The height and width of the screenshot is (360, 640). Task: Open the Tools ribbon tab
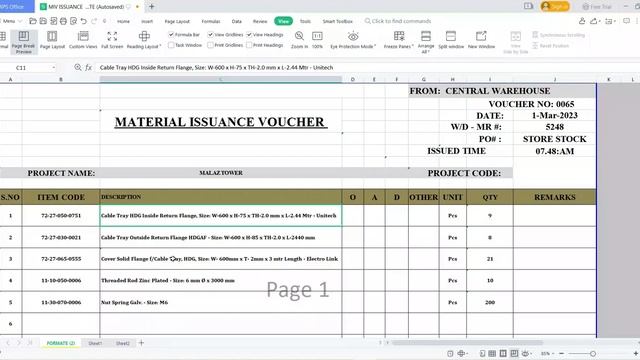[305, 21]
